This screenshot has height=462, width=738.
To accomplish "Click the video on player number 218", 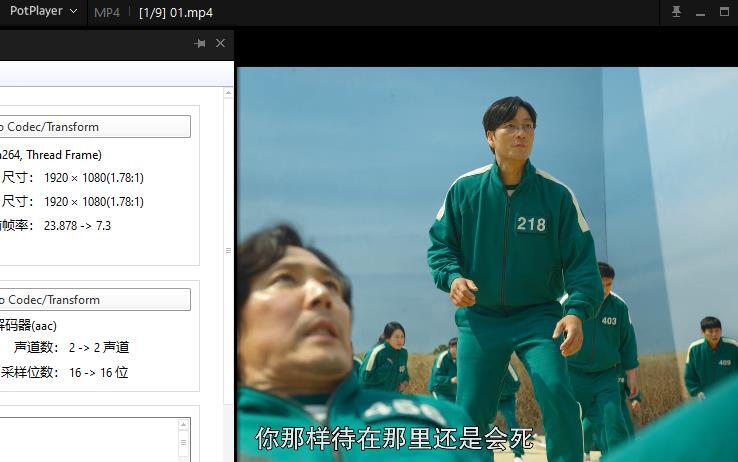I will [531, 224].
